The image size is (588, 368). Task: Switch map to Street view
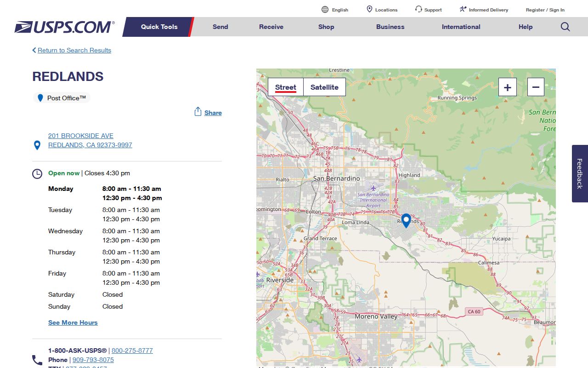click(x=286, y=87)
